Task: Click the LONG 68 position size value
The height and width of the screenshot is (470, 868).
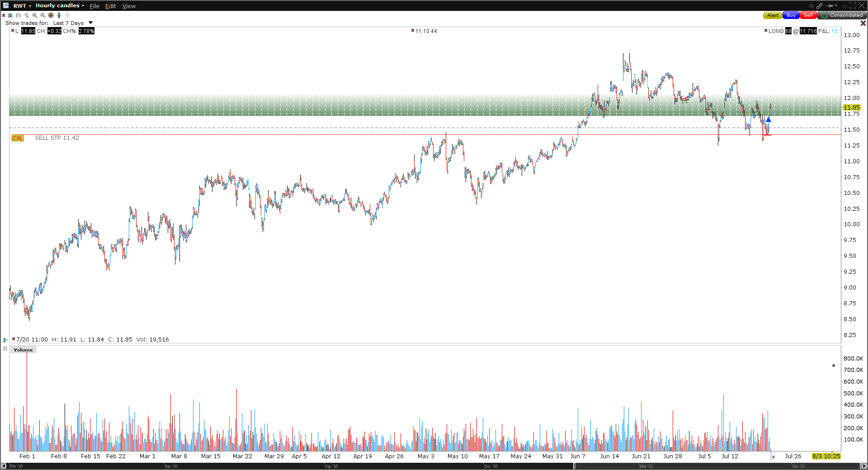Action: [788, 31]
